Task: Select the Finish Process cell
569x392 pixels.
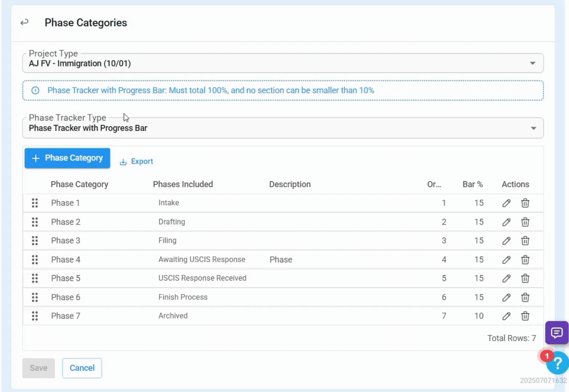Action: tap(183, 297)
